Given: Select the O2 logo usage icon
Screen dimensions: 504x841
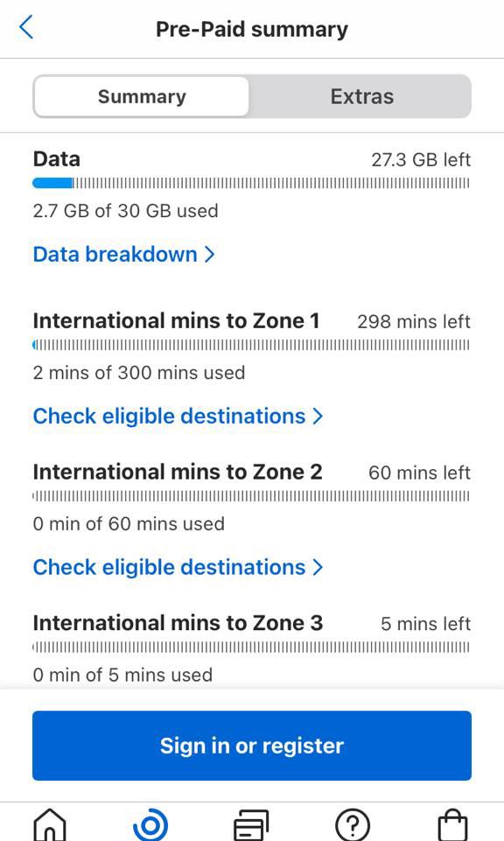Looking at the screenshot, I should 150,823.
